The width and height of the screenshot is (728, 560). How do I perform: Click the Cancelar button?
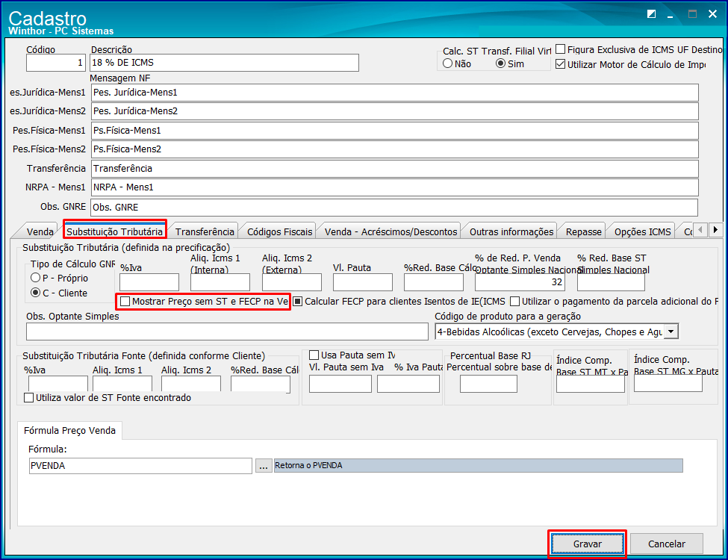(x=666, y=544)
